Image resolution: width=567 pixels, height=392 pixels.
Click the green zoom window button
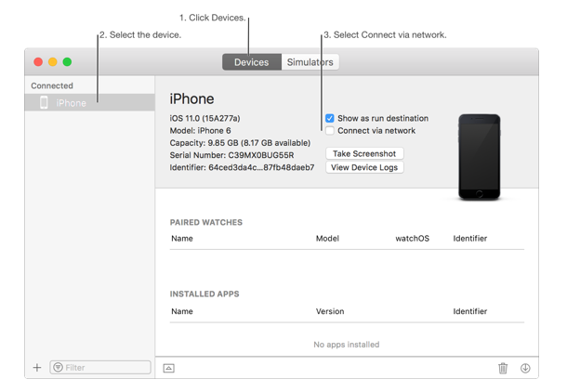tap(67, 62)
